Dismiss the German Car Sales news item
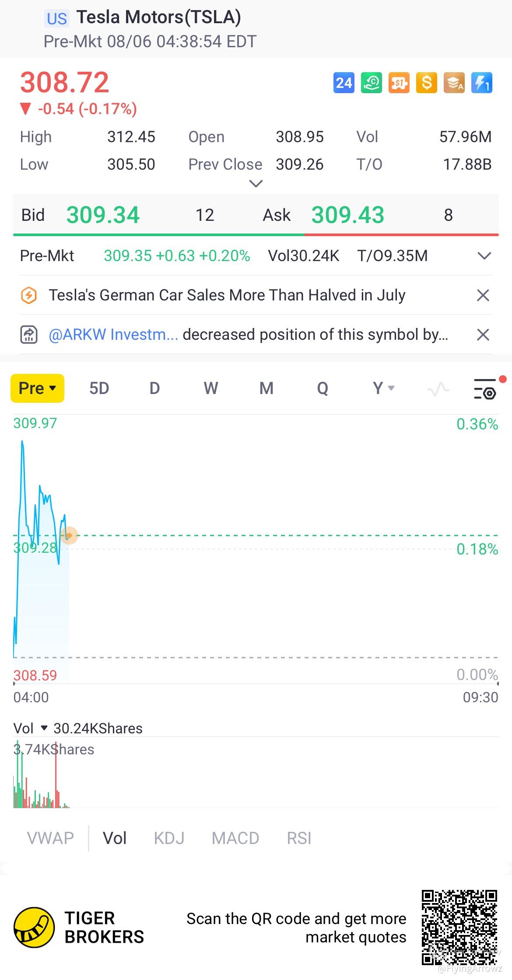 [x=483, y=295]
